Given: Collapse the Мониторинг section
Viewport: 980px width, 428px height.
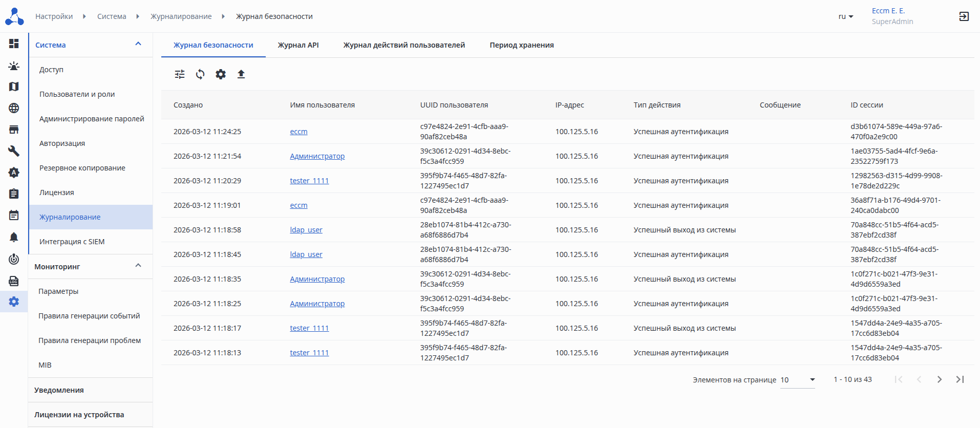Looking at the screenshot, I should click(138, 266).
